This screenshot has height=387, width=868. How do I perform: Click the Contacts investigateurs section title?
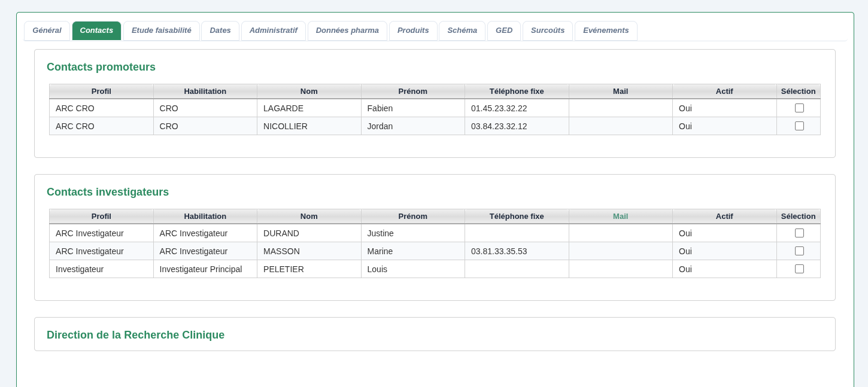click(x=108, y=192)
